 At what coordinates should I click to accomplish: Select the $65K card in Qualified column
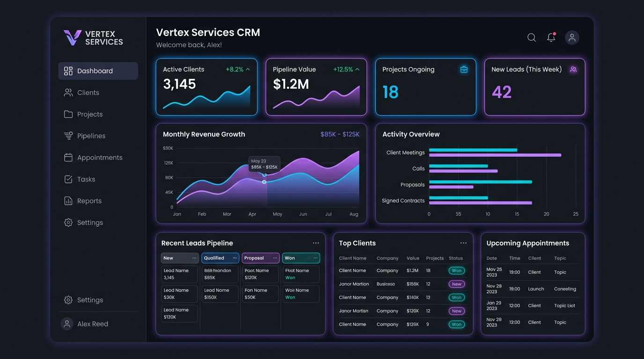point(220,274)
